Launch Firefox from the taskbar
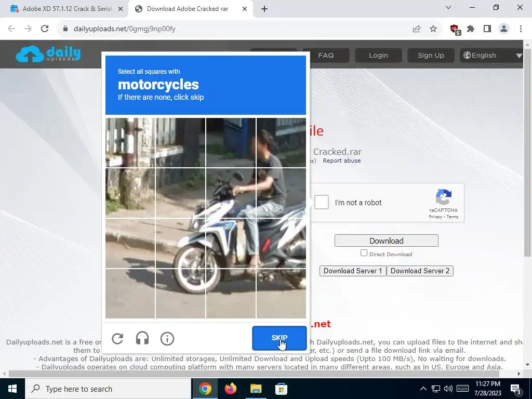The height and width of the screenshot is (399, 532). pyautogui.click(x=230, y=389)
